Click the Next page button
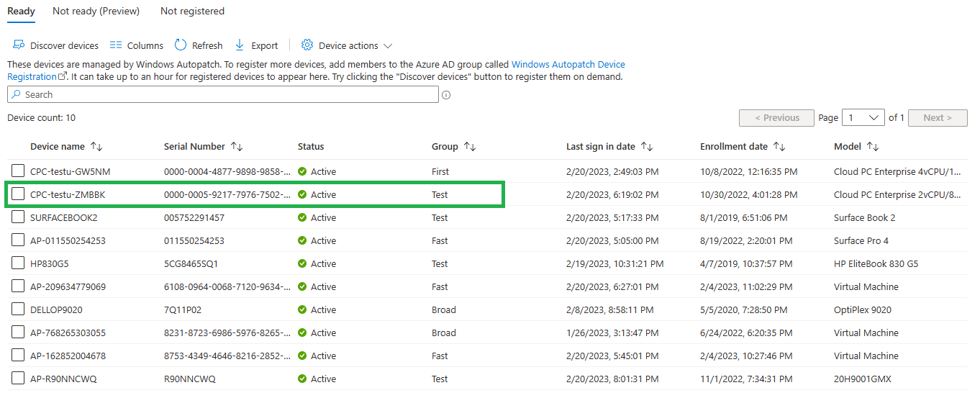This screenshot has width=980, height=416. click(938, 118)
